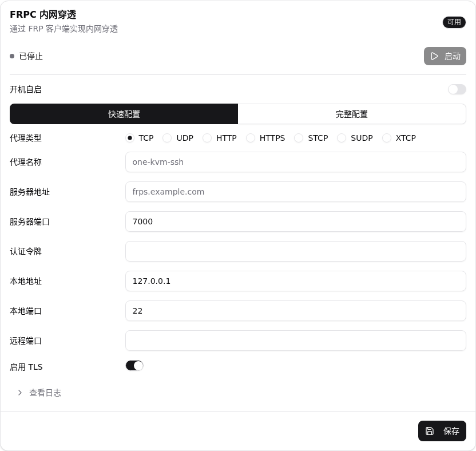Viewport: 476px width, 451px height.
Task: Focus the 代理名称 input field
Action: coord(296,162)
